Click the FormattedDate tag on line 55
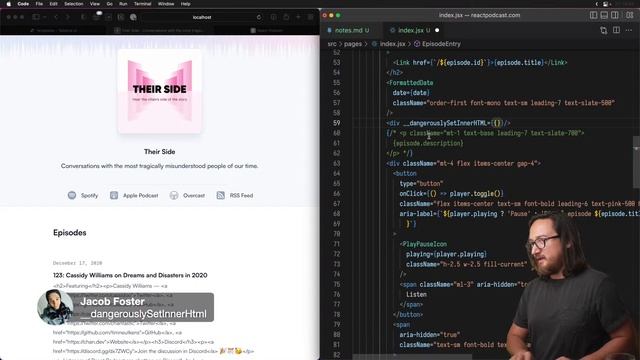Viewport: 640px width, 360px height. [x=411, y=83]
